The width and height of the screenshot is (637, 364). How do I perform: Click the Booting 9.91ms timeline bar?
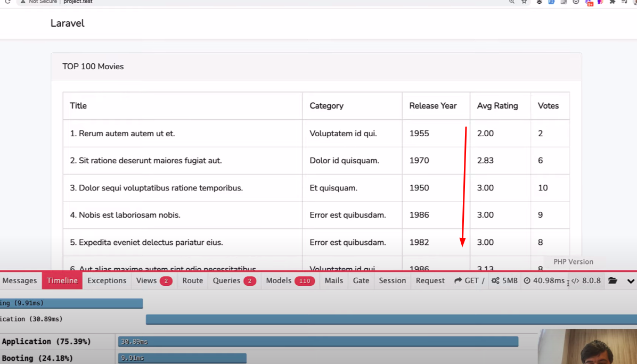pyautogui.click(x=181, y=358)
